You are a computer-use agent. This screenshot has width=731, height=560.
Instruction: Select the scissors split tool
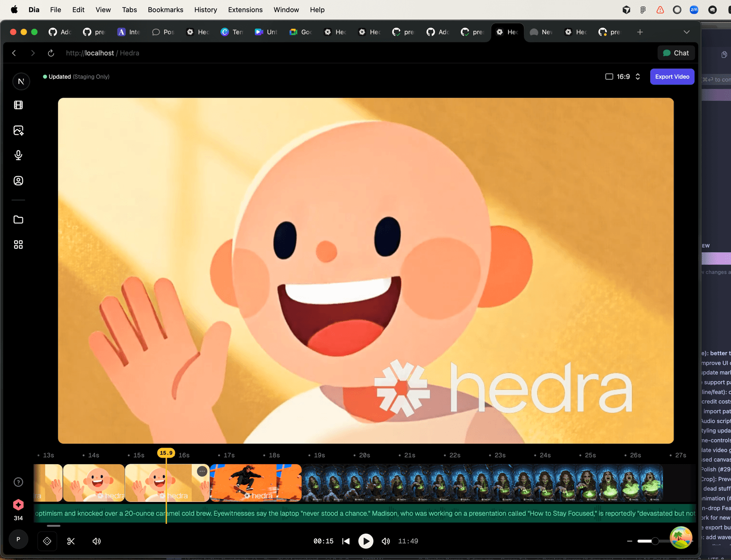point(71,541)
